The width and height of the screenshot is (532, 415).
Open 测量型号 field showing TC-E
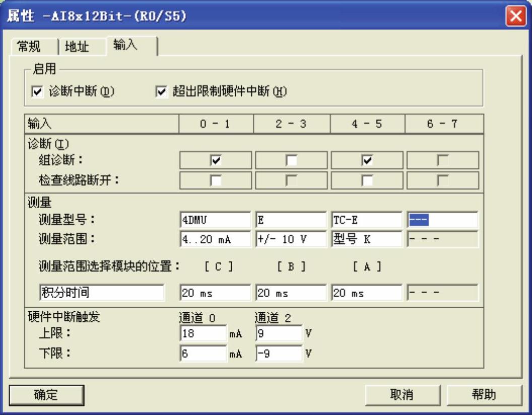367,220
